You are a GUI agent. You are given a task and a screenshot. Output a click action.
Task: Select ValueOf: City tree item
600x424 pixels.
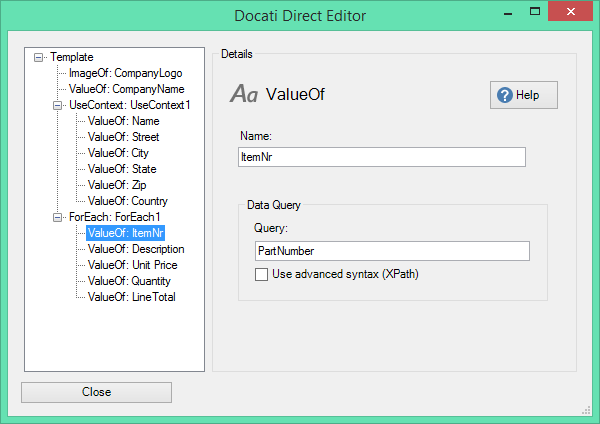tap(118, 153)
